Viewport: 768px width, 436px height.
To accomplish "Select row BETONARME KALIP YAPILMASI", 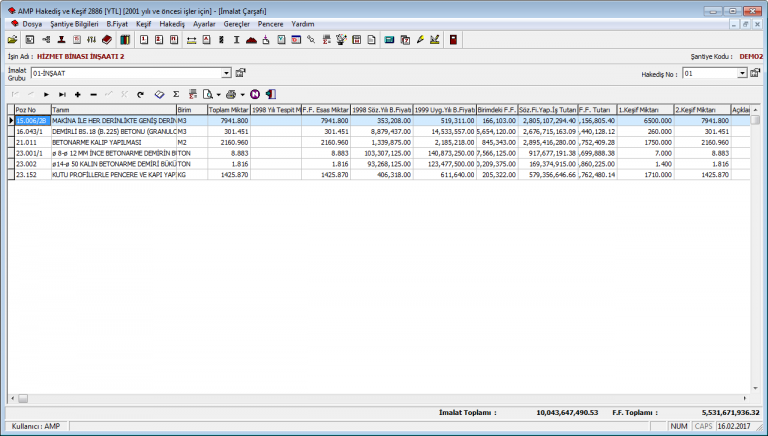I will pyautogui.click(x=112, y=142).
